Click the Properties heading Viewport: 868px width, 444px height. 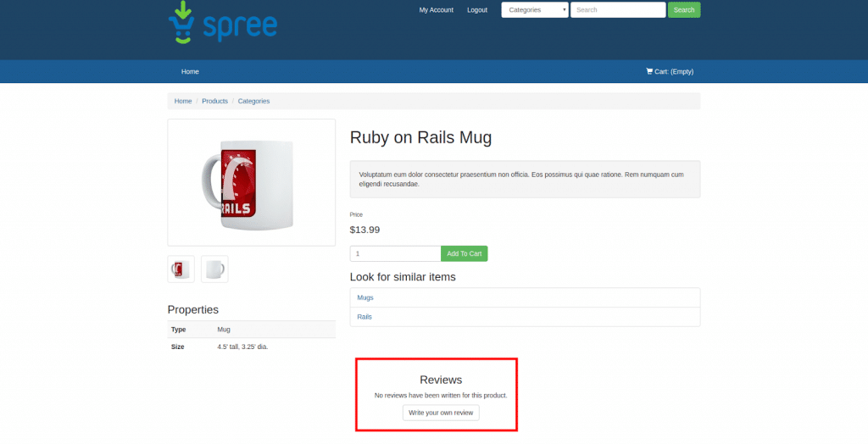click(x=193, y=310)
